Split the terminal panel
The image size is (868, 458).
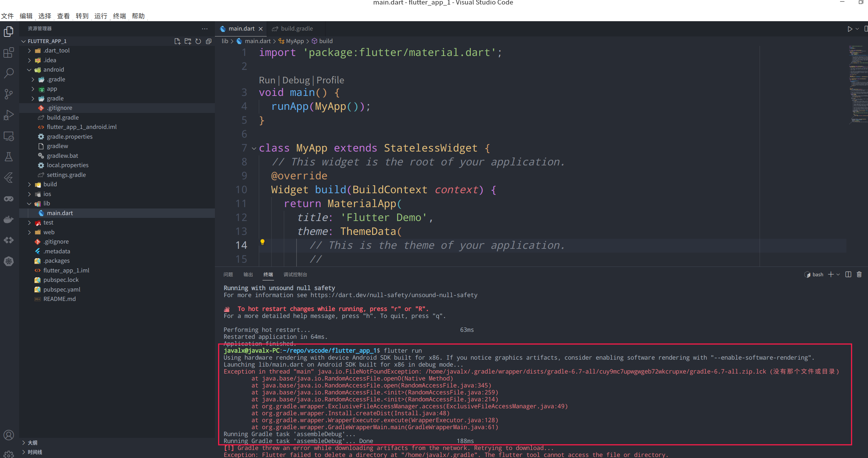coord(848,275)
